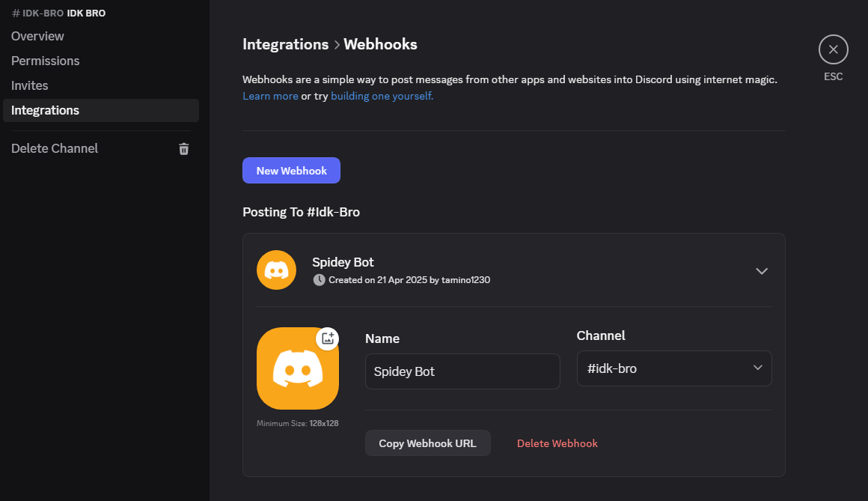Click the red Delete Webhook link
The image size is (868, 501).
coord(557,443)
